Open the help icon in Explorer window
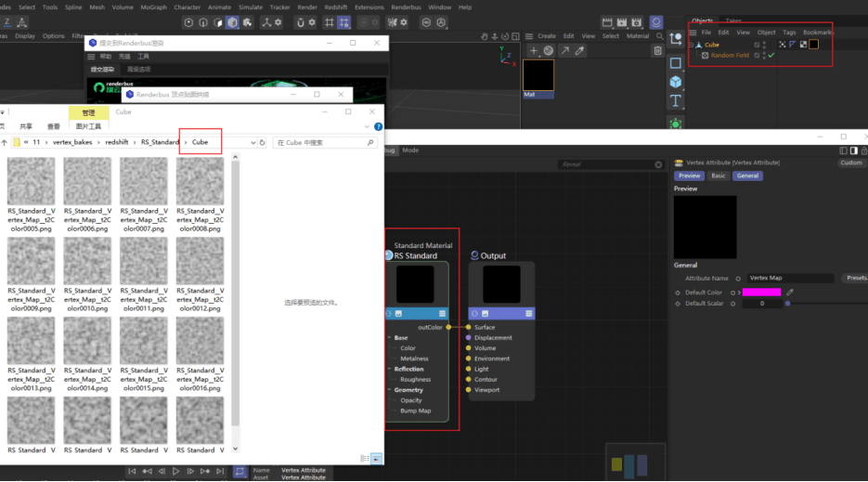The height and width of the screenshot is (482, 868). (378, 126)
